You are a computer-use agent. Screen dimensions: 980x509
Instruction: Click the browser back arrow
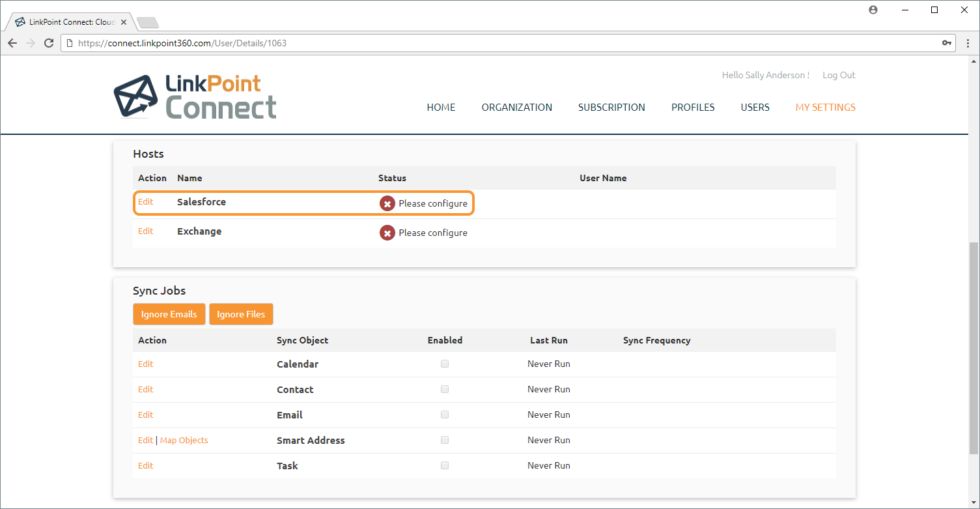point(12,43)
